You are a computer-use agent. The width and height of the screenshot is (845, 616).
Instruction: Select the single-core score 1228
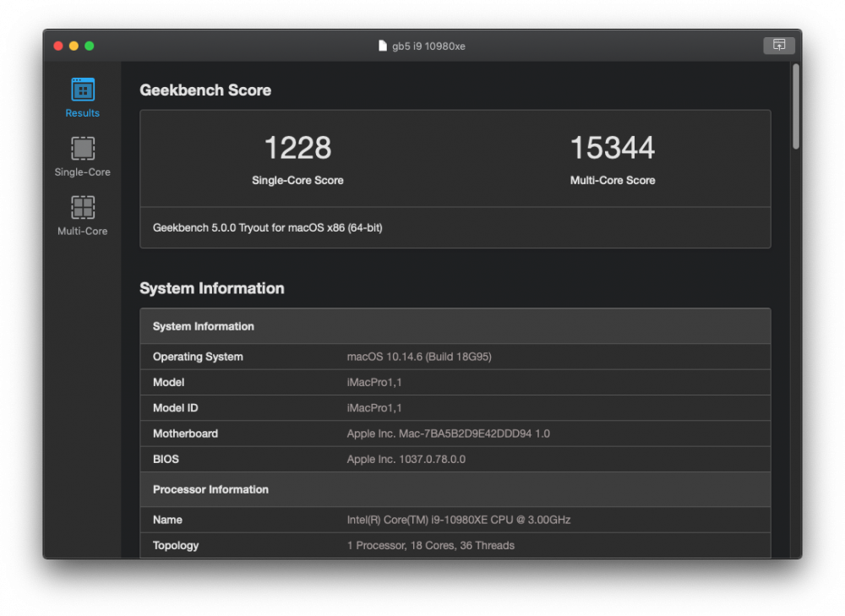297,148
